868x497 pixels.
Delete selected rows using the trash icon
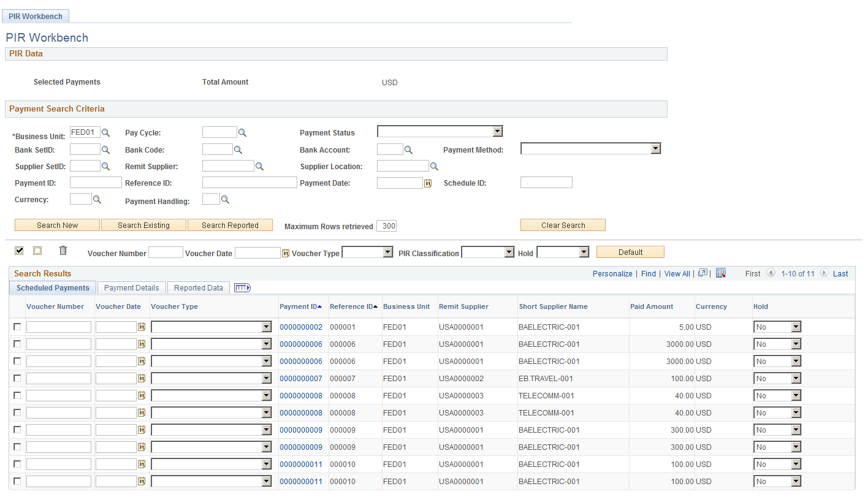62,250
